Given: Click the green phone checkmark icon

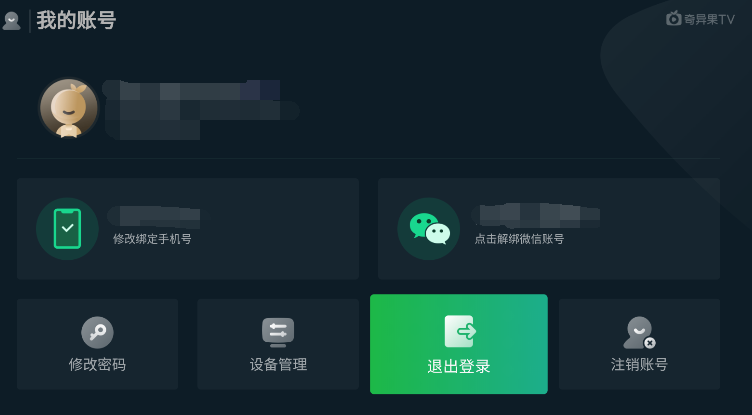Looking at the screenshot, I should coord(67,229).
